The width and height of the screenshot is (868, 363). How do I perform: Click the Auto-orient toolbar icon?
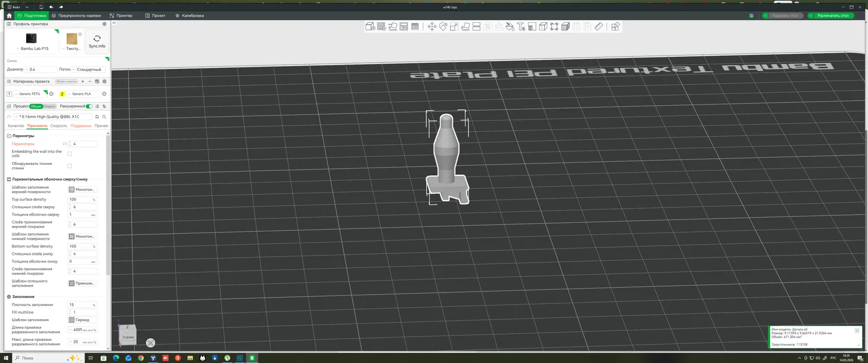(x=393, y=26)
